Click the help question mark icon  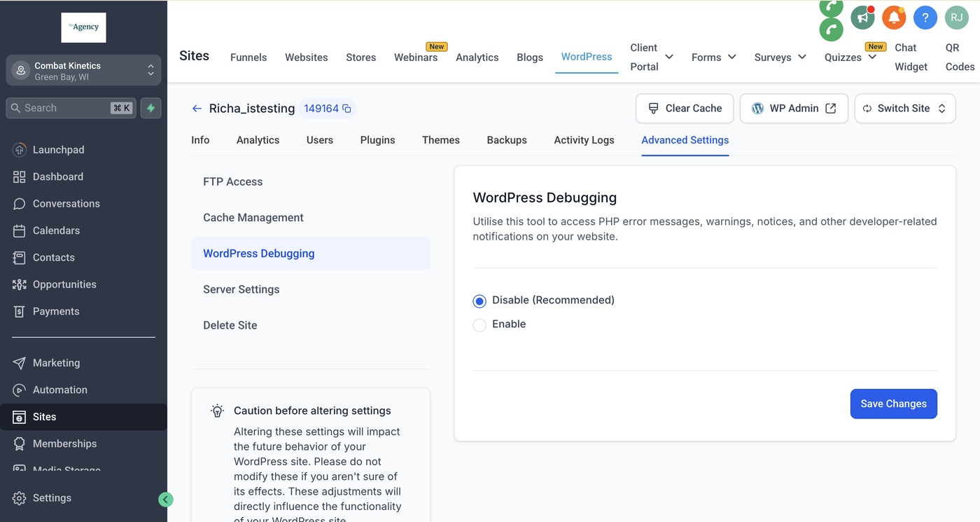(925, 18)
